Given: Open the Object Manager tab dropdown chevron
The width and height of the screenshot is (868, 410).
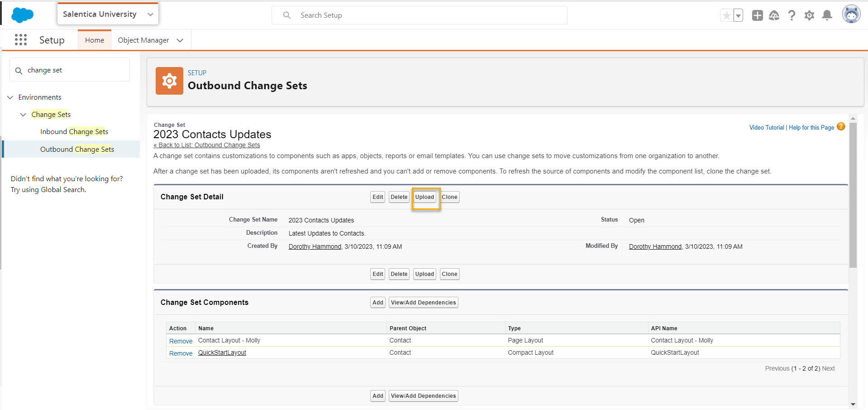Looking at the screenshot, I should (180, 40).
